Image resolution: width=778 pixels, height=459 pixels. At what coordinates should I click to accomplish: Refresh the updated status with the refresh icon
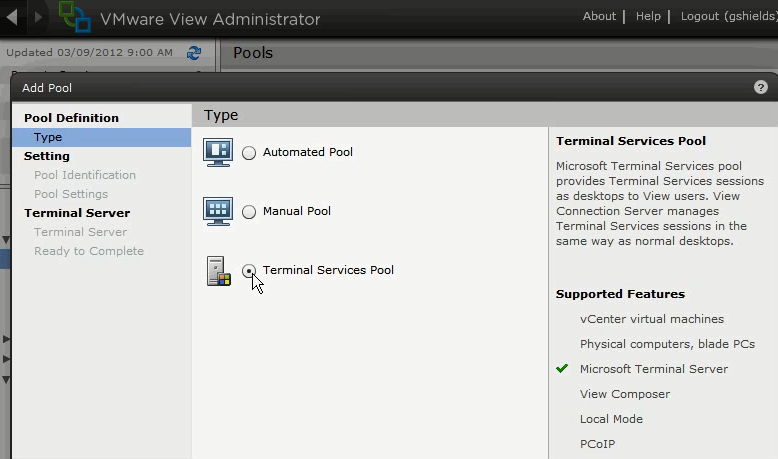click(x=194, y=53)
